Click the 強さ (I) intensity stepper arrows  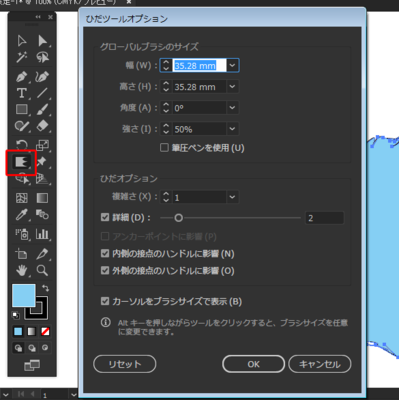[166, 129]
